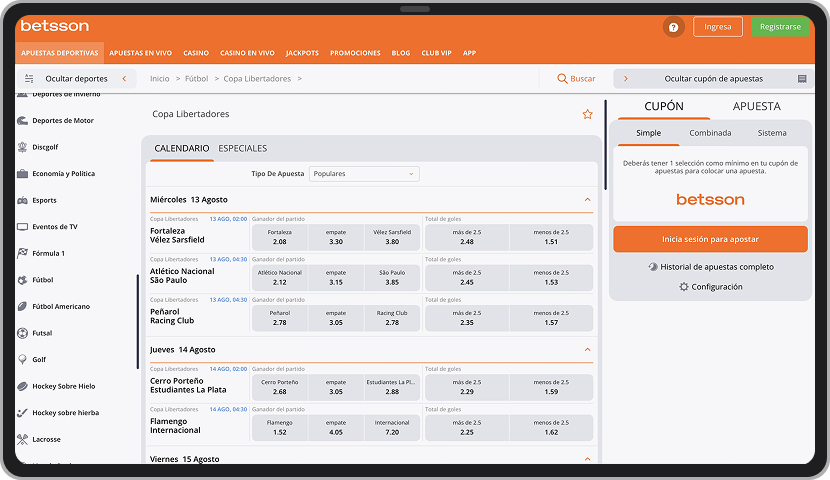Select empate 3.05 for Peñarol match
The width and height of the screenshot is (830, 480).
tap(336, 318)
